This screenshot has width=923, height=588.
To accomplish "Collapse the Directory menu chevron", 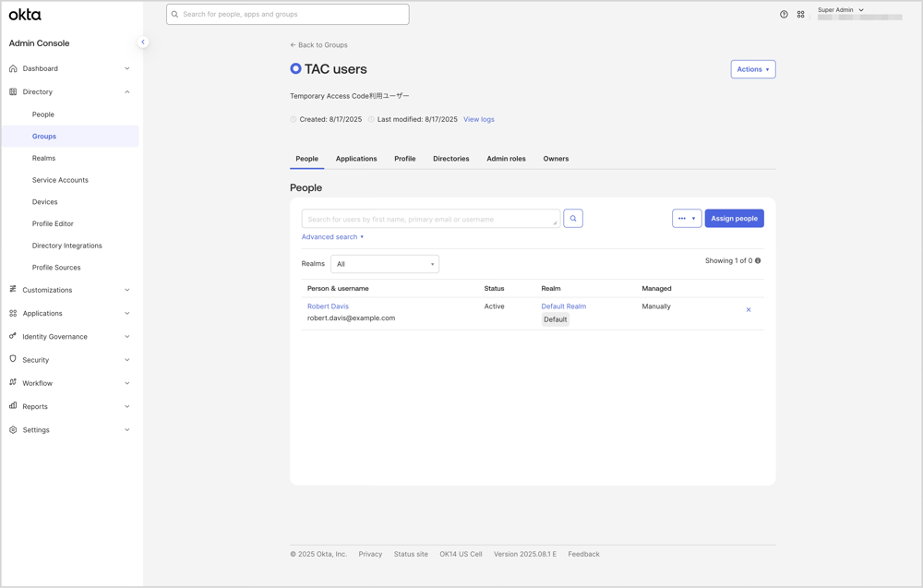I will click(127, 91).
